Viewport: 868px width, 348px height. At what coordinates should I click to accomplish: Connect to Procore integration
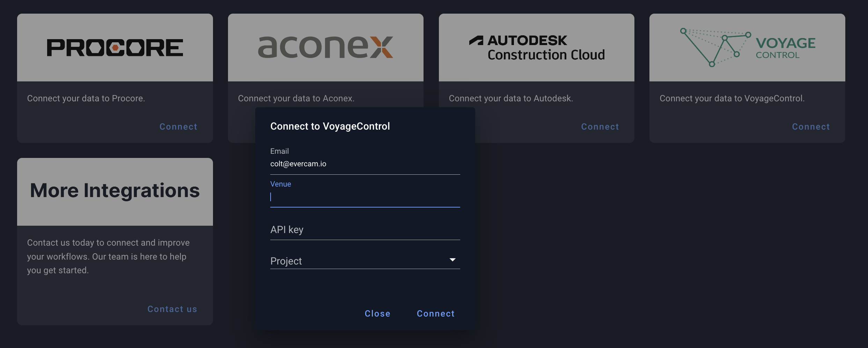coord(178,127)
